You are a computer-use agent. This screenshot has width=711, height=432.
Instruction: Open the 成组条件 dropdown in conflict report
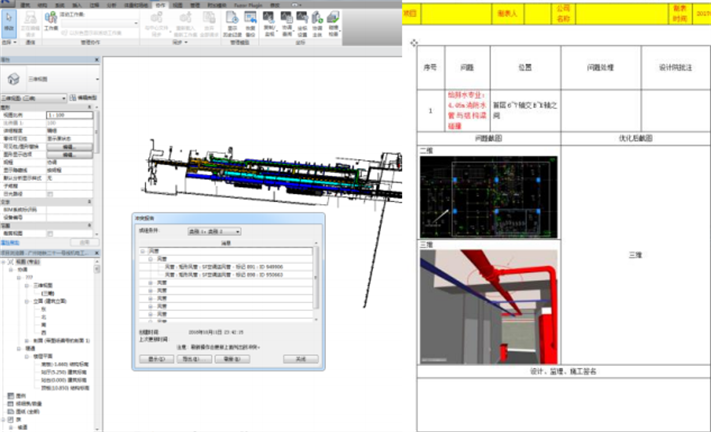[215, 231]
